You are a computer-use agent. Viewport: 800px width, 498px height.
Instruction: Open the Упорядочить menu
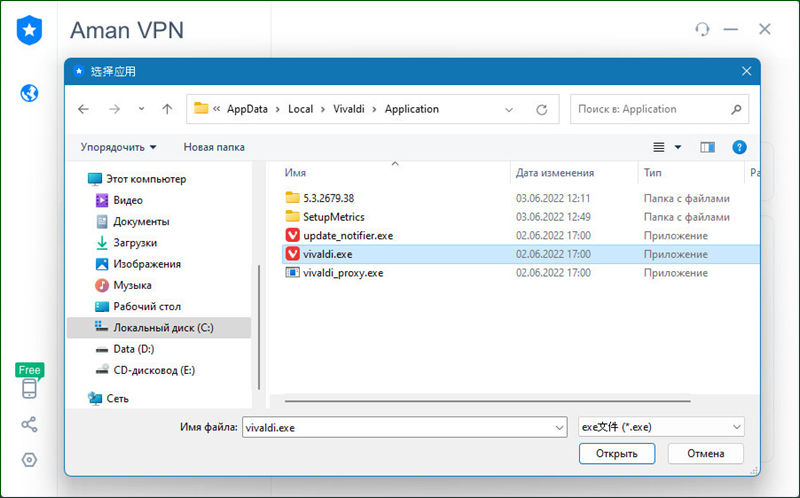coord(118,147)
